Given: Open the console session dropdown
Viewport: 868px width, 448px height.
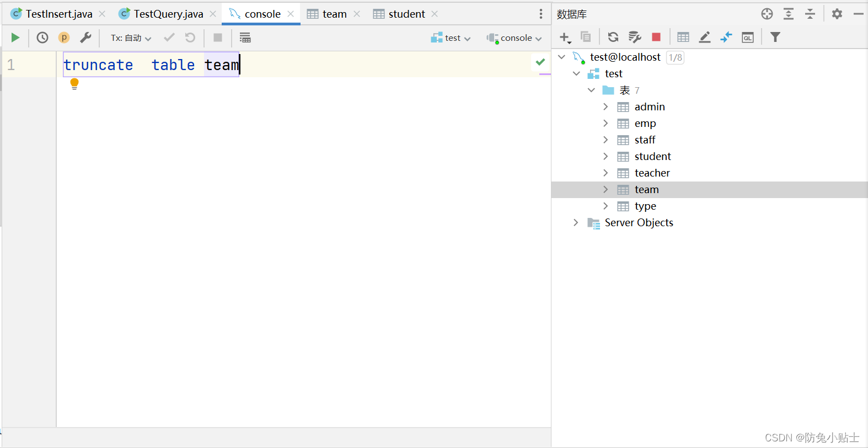Looking at the screenshot, I should pos(515,38).
